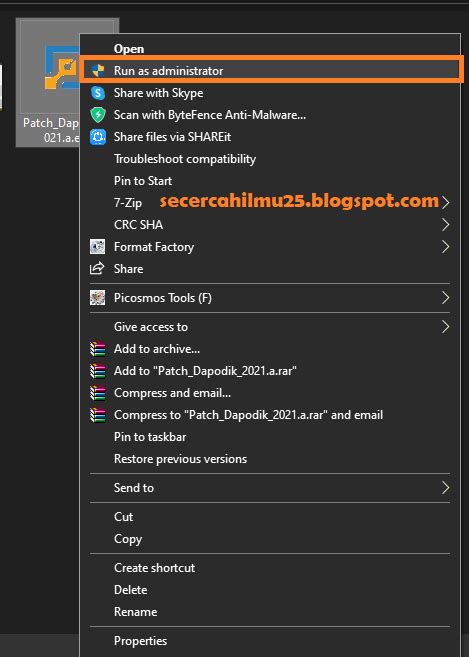Click the Picosmos Tools icon

click(x=97, y=298)
